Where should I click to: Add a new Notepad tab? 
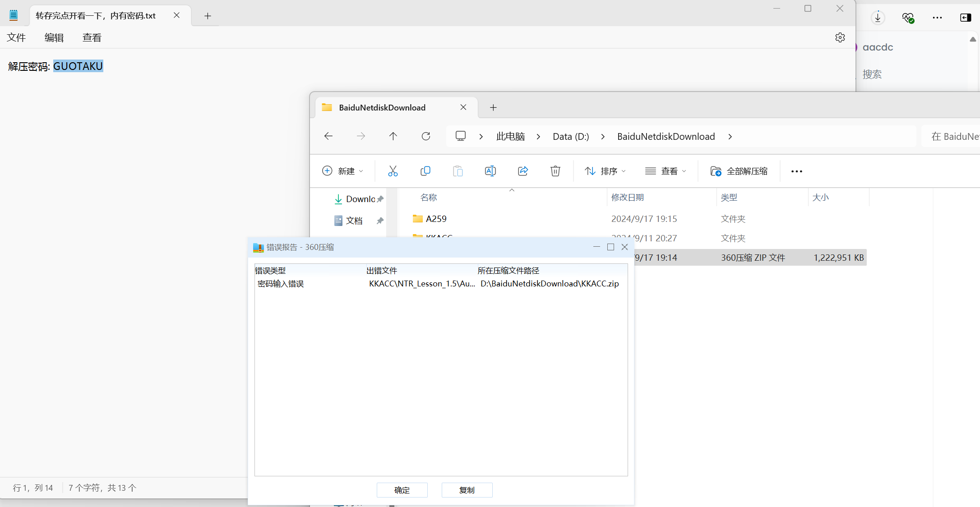(208, 16)
